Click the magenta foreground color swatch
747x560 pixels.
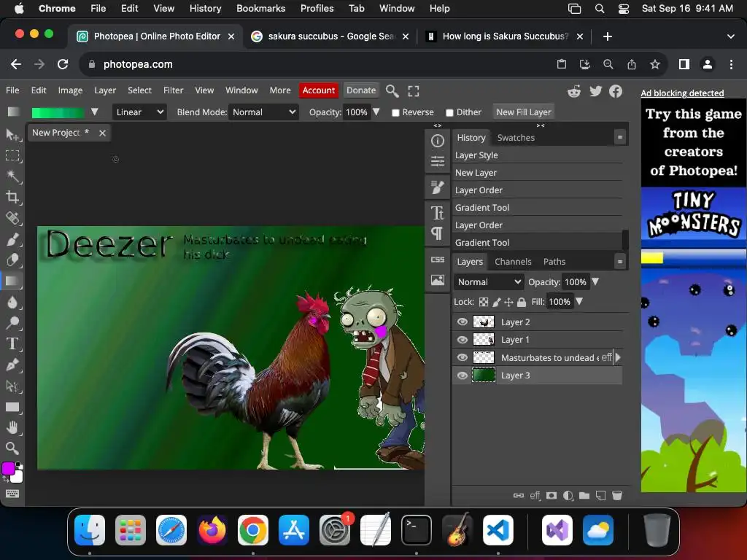[8, 469]
